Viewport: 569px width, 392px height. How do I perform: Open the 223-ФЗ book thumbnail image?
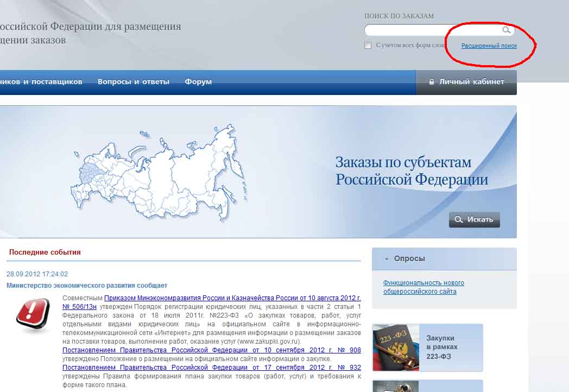[396, 347]
